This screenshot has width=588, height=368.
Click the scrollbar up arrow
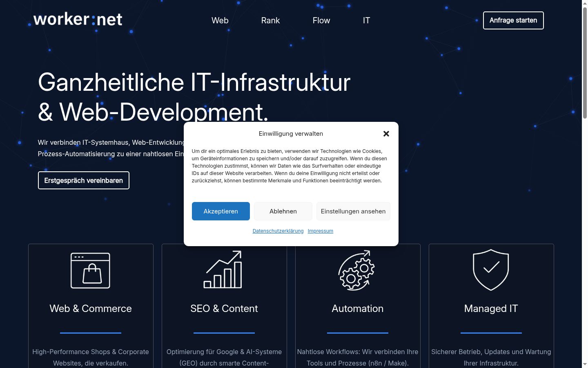click(x=585, y=3)
